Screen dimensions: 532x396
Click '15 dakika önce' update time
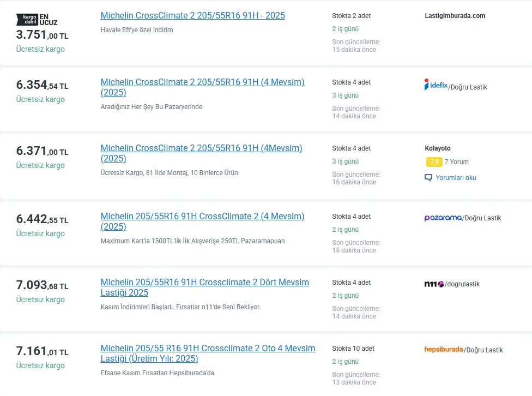(x=354, y=50)
